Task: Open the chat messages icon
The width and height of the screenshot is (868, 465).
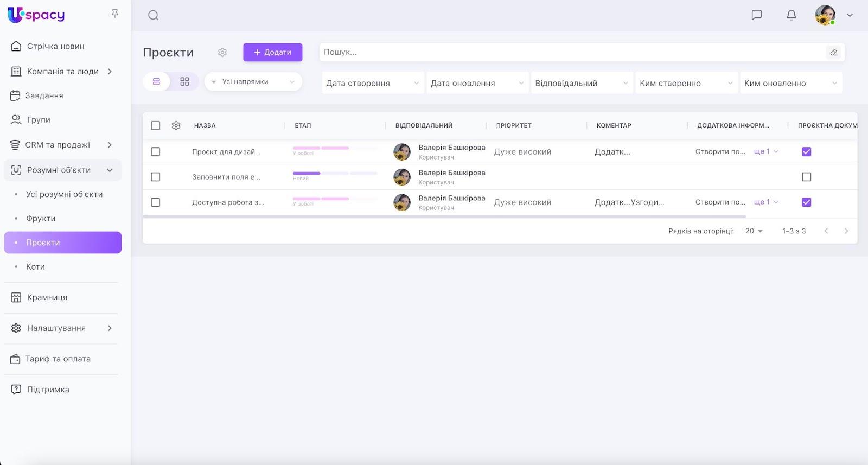Action: pos(756,15)
